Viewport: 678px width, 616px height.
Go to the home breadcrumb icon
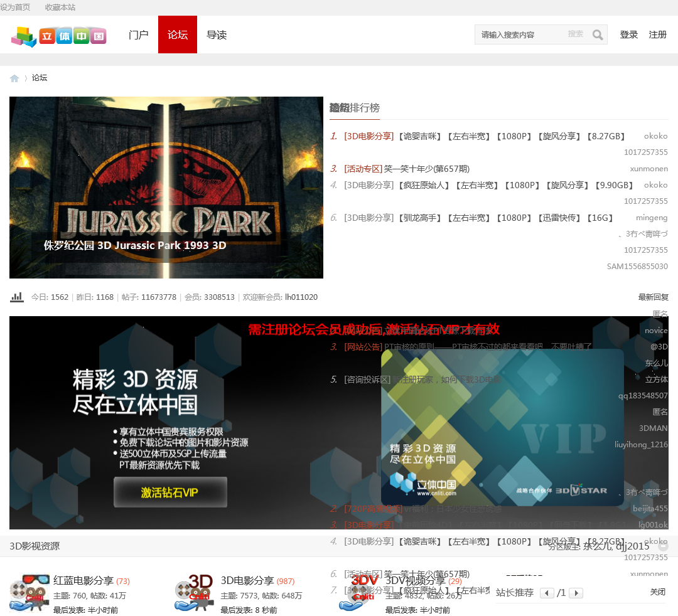14,78
